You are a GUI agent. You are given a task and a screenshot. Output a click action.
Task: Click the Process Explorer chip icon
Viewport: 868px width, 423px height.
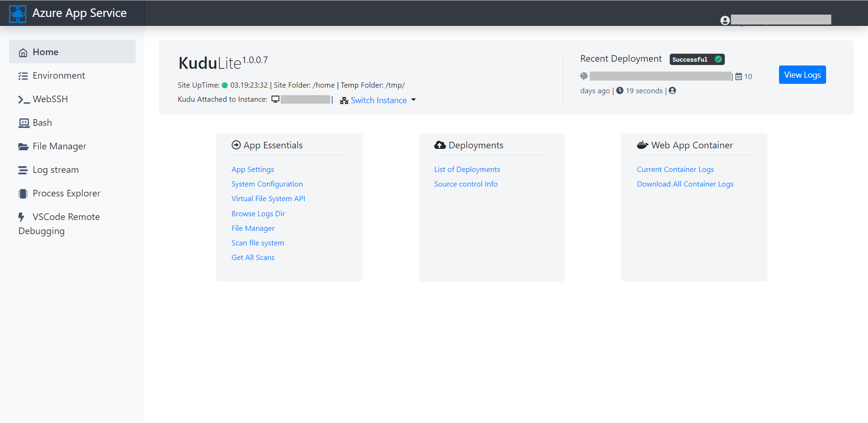tap(23, 194)
